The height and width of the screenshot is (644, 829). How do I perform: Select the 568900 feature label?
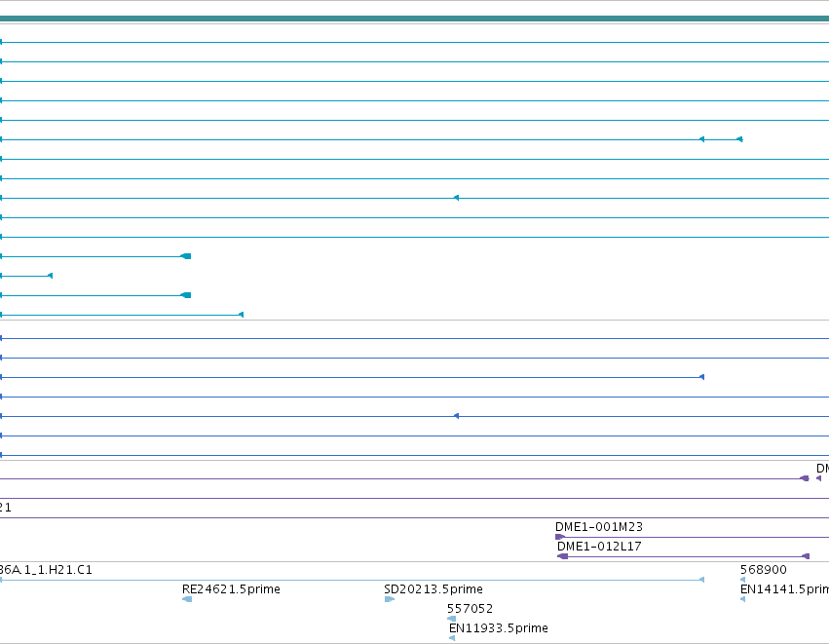click(764, 569)
